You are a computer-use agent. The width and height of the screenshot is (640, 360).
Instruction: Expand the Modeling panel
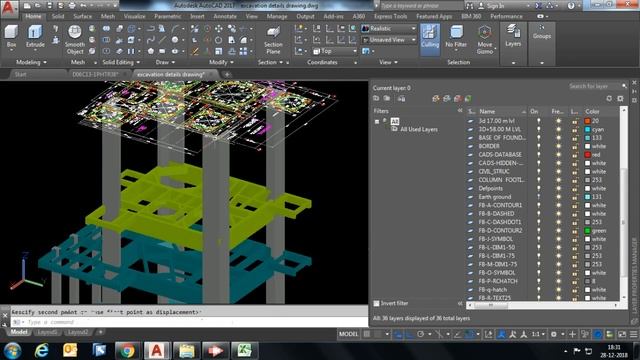tap(31, 62)
